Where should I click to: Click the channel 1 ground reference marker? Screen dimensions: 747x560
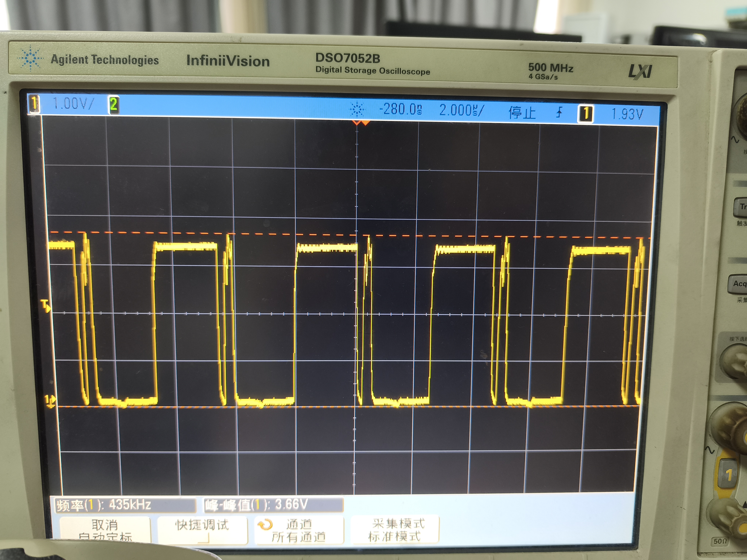click(x=50, y=402)
